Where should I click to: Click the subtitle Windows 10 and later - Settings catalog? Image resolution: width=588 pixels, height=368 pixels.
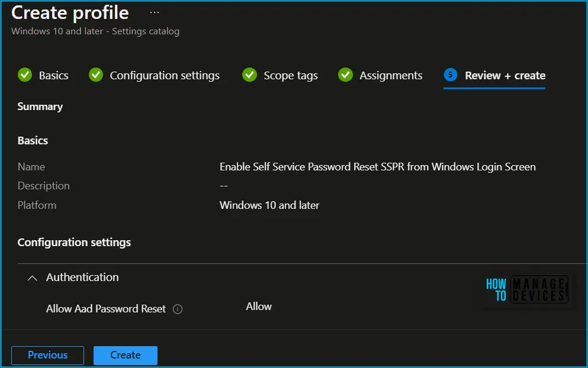click(x=95, y=31)
